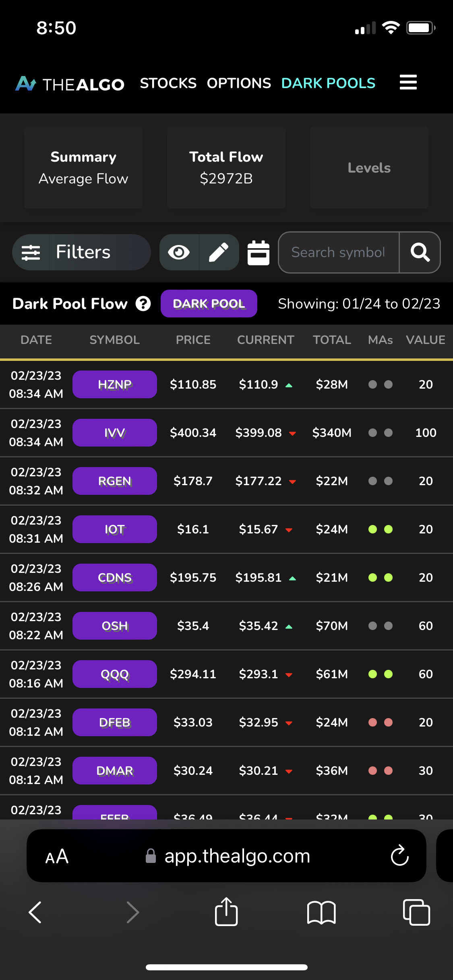Open the hamburger navigation menu
Screen dimensions: 453x980
pos(408,82)
